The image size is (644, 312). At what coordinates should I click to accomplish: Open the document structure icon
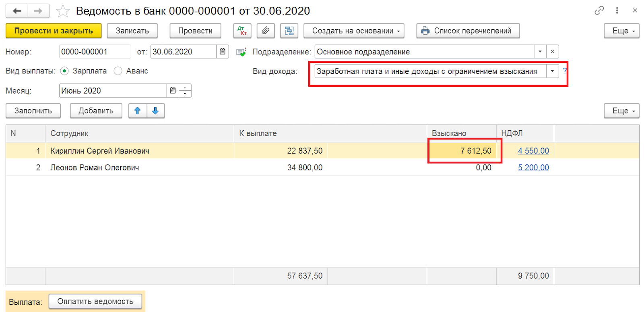[289, 31]
